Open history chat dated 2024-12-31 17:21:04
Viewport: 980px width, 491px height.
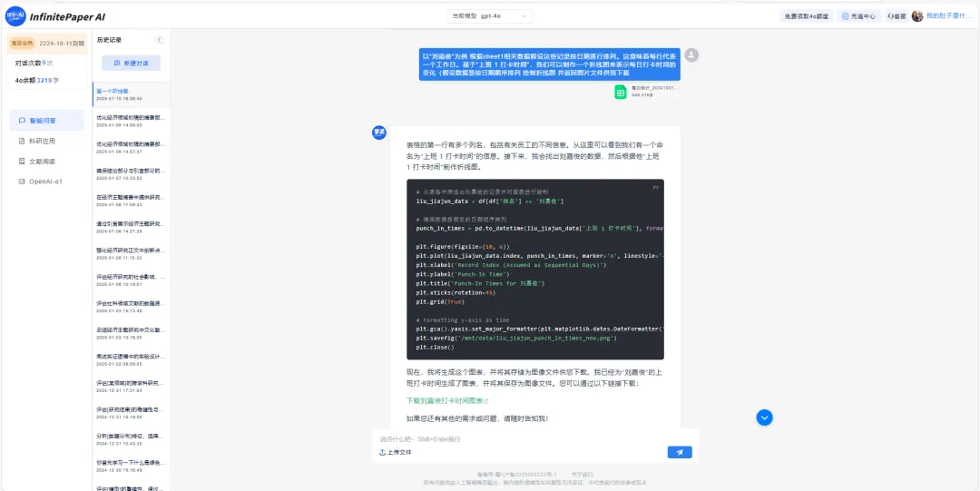[x=131, y=386]
